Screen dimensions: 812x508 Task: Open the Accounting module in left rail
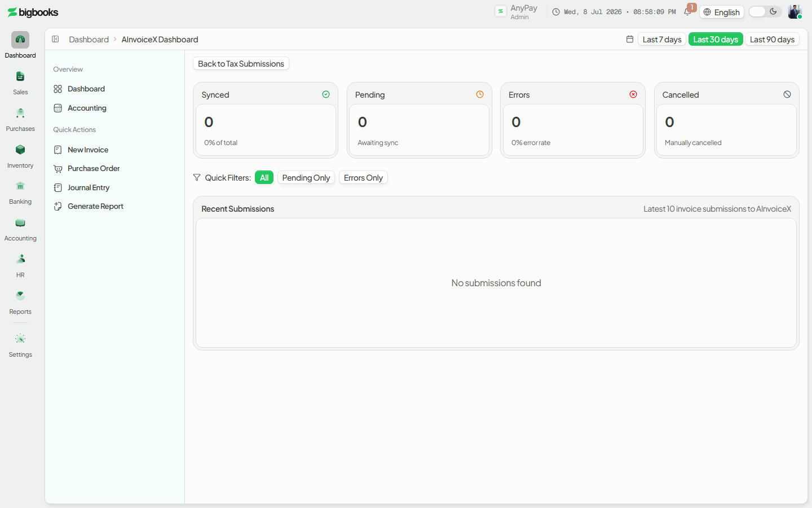20,229
